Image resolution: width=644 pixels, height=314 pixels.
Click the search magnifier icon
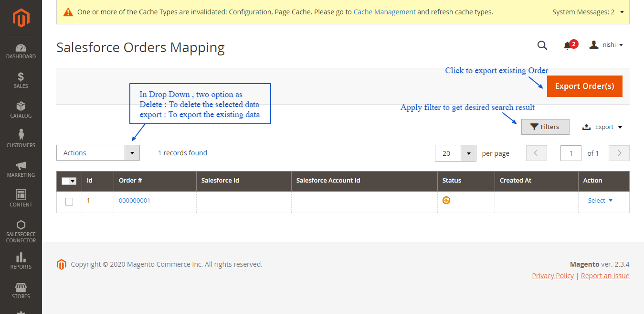tap(542, 45)
